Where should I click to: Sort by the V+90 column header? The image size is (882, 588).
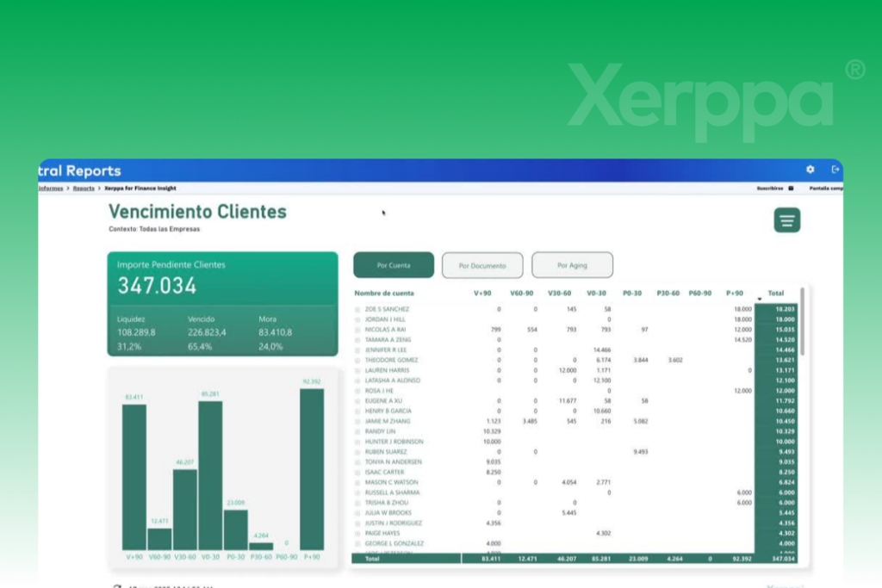pyautogui.click(x=482, y=294)
